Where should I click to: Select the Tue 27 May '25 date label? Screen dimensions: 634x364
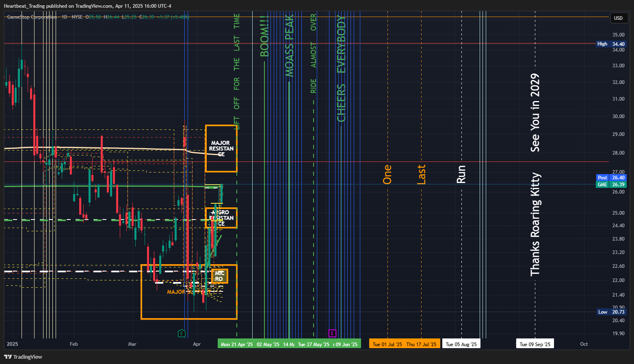pos(314,344)
